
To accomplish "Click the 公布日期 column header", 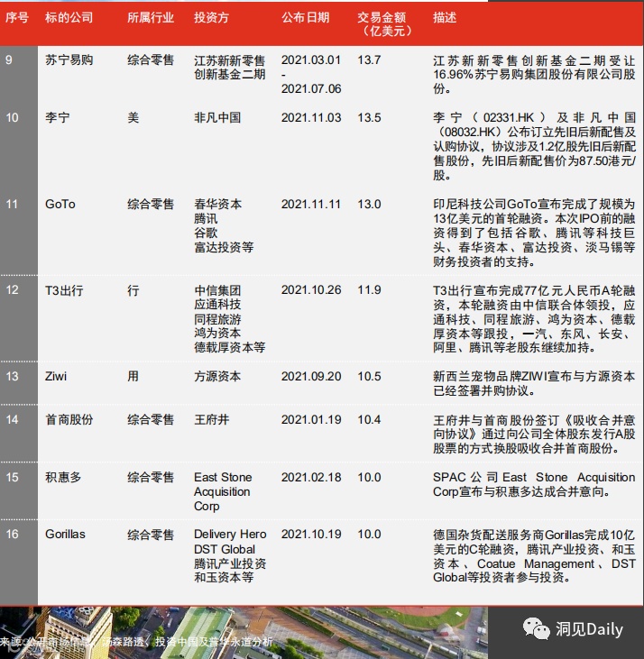I will pos(305,18).
